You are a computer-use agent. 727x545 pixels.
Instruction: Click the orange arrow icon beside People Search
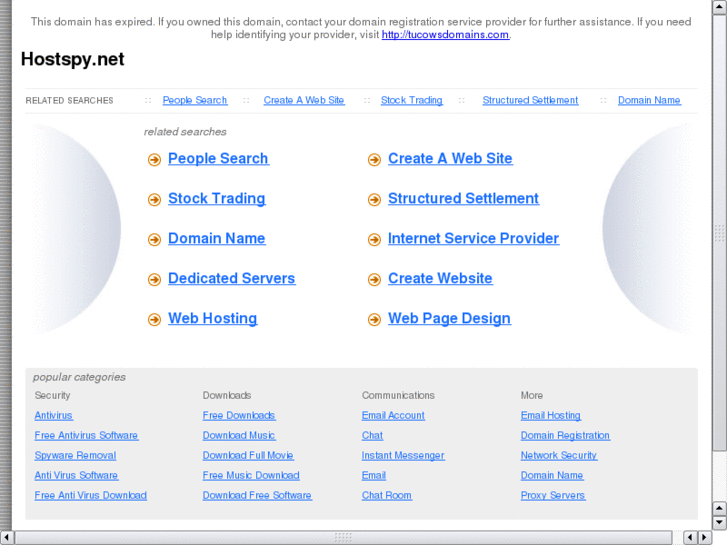click(154, 160)
